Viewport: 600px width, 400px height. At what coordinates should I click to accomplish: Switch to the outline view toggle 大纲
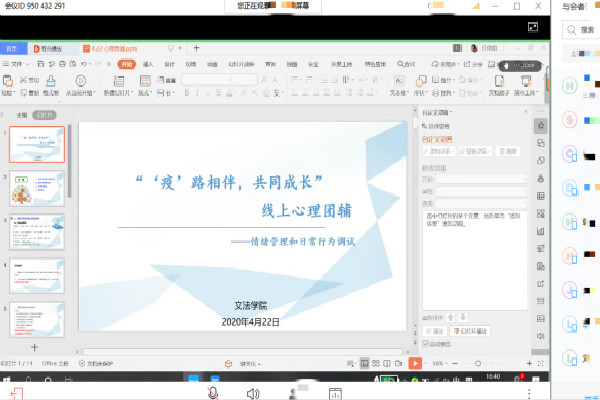point(22,115)
